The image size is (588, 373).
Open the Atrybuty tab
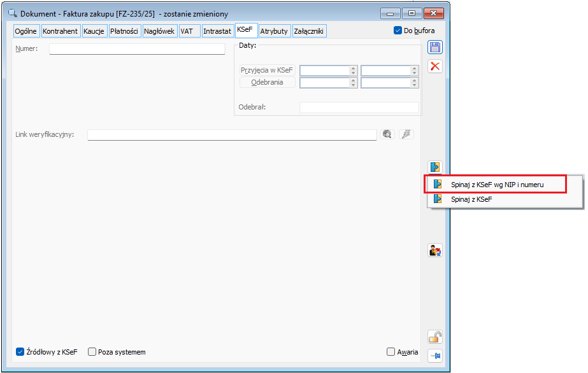[x=274, y=31]
